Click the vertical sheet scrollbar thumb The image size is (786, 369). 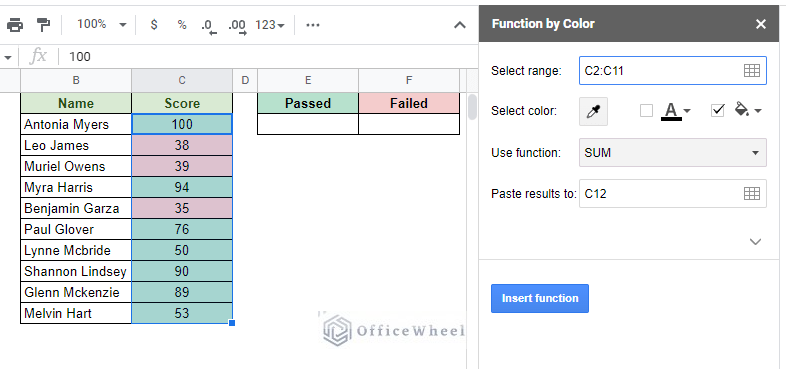pos(472,107)
